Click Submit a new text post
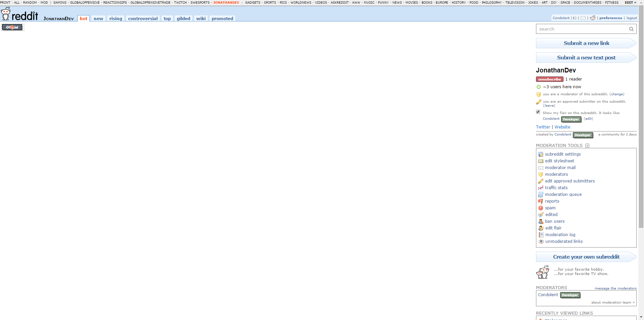 586,58
